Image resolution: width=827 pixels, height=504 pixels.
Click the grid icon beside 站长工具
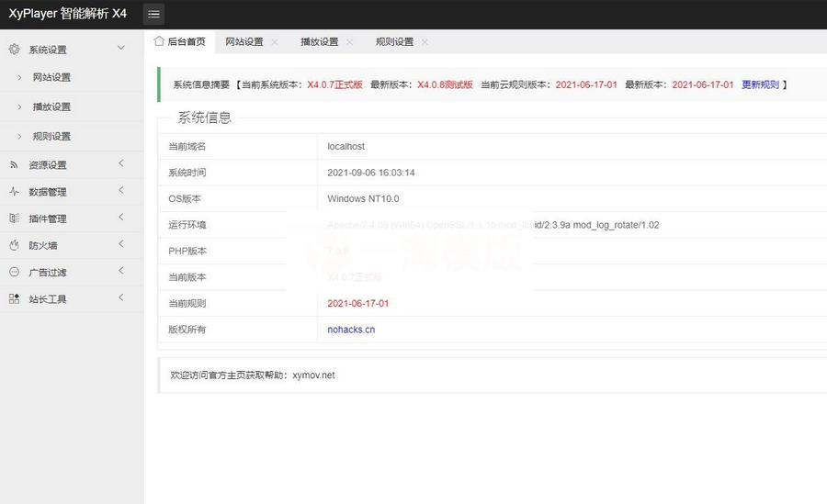pos(13,298)
